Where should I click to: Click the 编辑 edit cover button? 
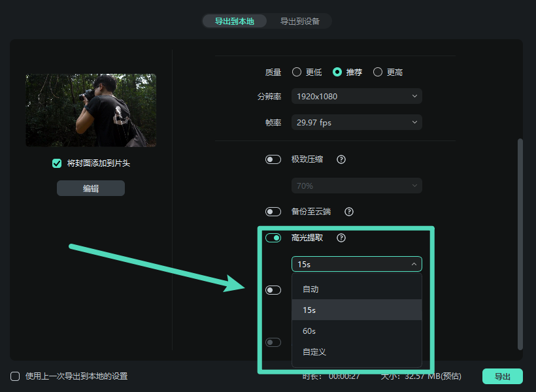90,188
